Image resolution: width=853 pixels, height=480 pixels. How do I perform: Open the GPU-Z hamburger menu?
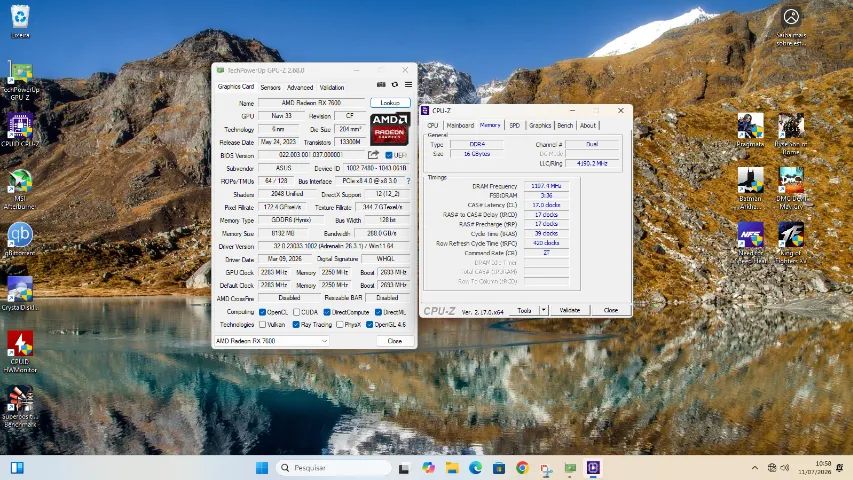408,84
